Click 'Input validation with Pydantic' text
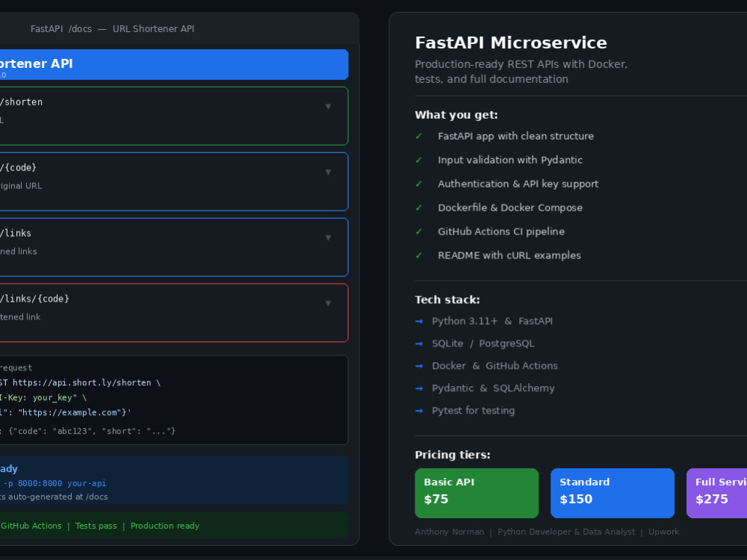Viewport: 747px width, 560px height. [509, 160]
